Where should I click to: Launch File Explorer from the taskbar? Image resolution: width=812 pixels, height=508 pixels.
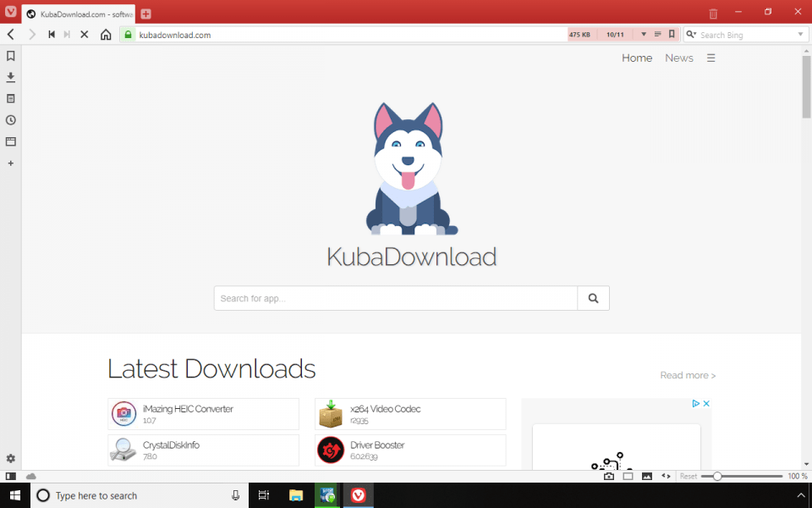[x=296, y=495]
